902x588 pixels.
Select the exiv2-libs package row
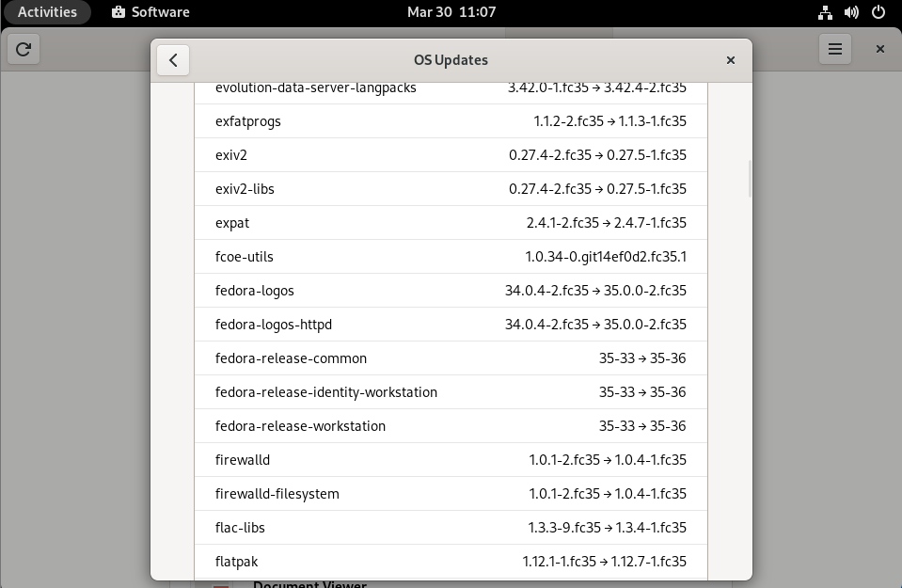point(451,189)
